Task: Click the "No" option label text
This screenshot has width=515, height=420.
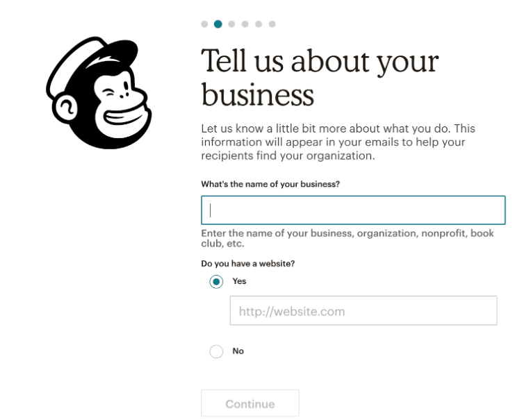Action: (x=238, y=351)
